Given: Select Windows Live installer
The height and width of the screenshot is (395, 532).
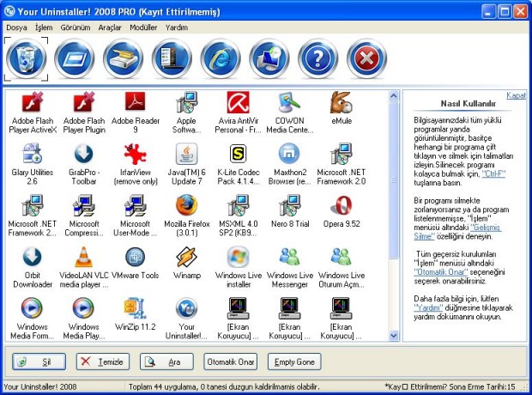Looking at the screenshot, I should (239, 267).
